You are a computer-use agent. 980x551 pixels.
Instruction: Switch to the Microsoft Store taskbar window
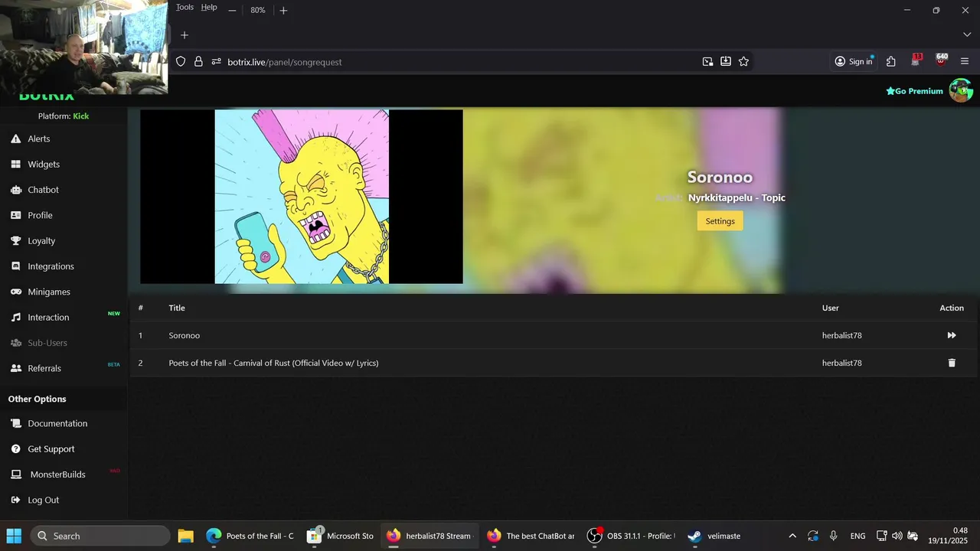[339, 536]
